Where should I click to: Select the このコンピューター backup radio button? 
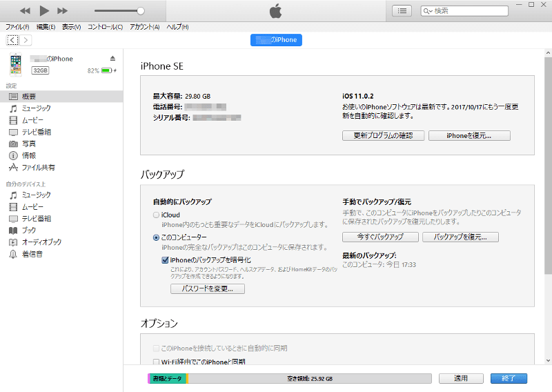coord(156,237)
